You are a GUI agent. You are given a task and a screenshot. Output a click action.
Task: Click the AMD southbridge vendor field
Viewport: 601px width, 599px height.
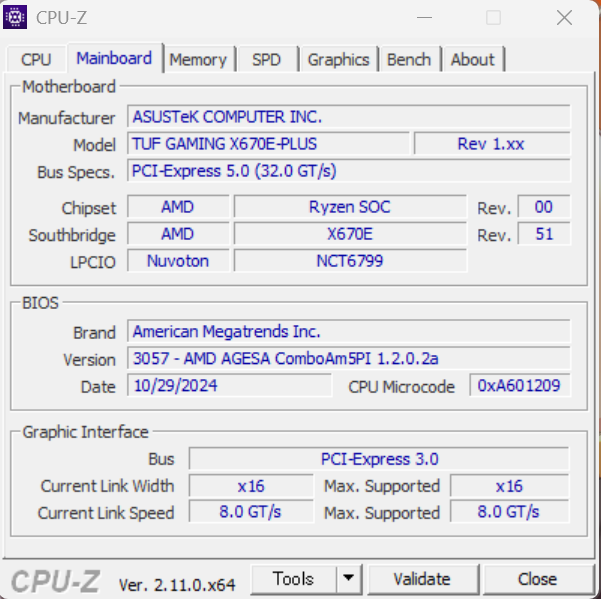click(x=178, y=234)
